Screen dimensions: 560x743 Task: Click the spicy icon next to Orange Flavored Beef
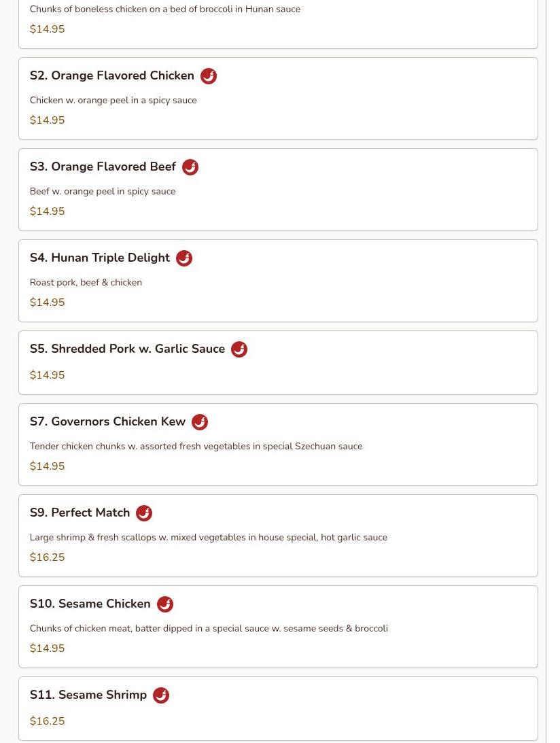point(190,167)
